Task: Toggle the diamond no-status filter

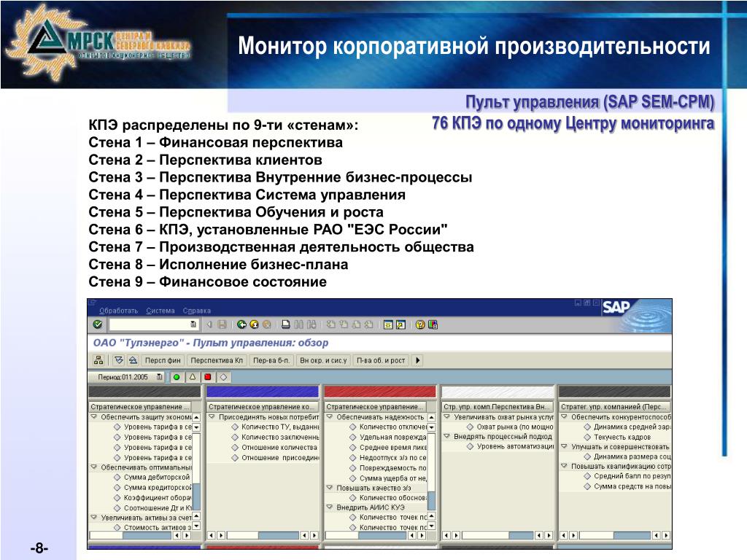Action: [x=223, y=377]
